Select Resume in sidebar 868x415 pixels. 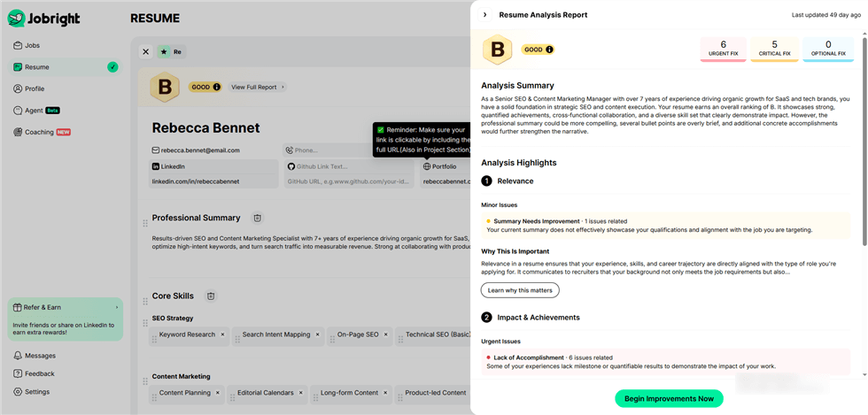(x=66, y=67)
